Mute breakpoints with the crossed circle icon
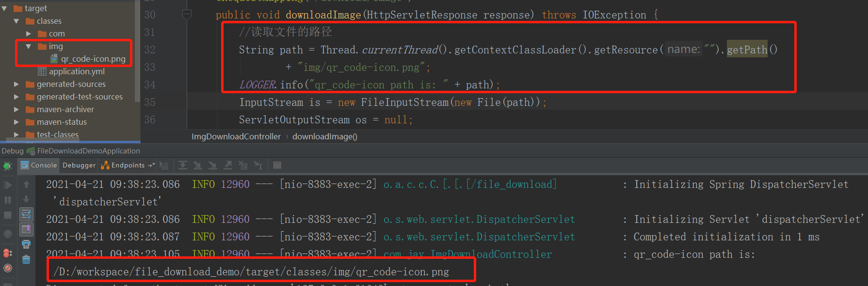The height and width of the screenshot is (286, 868). pyautogui.click(x=8, y=268)
